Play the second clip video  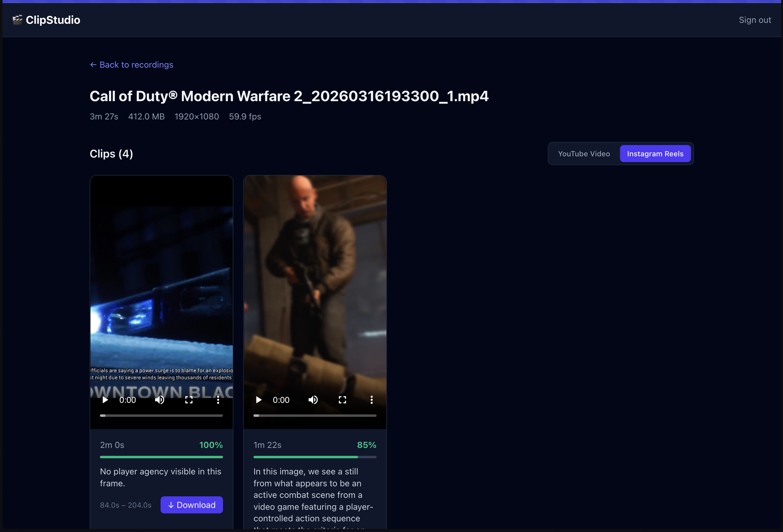click(259, 400)
